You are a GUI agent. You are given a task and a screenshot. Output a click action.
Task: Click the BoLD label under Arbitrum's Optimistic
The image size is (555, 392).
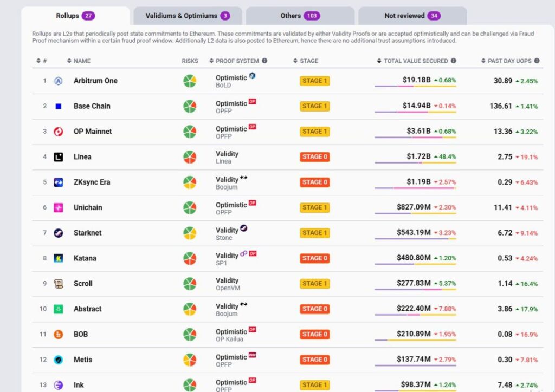(x=223, y=85)
